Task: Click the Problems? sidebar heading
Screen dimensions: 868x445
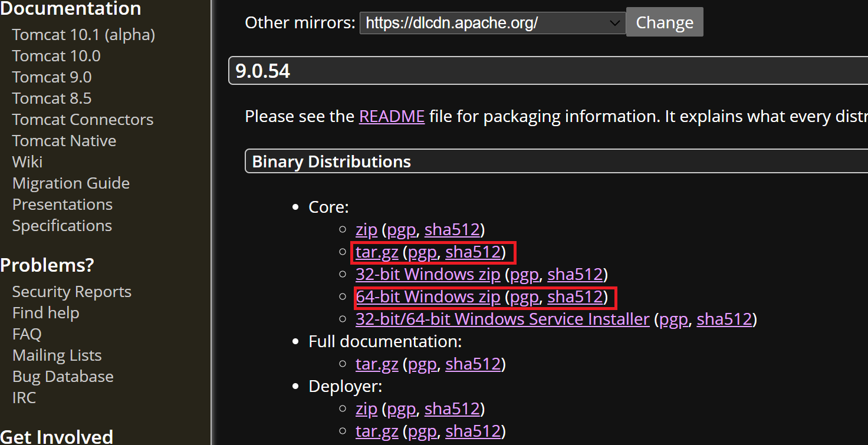Action: click(47, 265)
